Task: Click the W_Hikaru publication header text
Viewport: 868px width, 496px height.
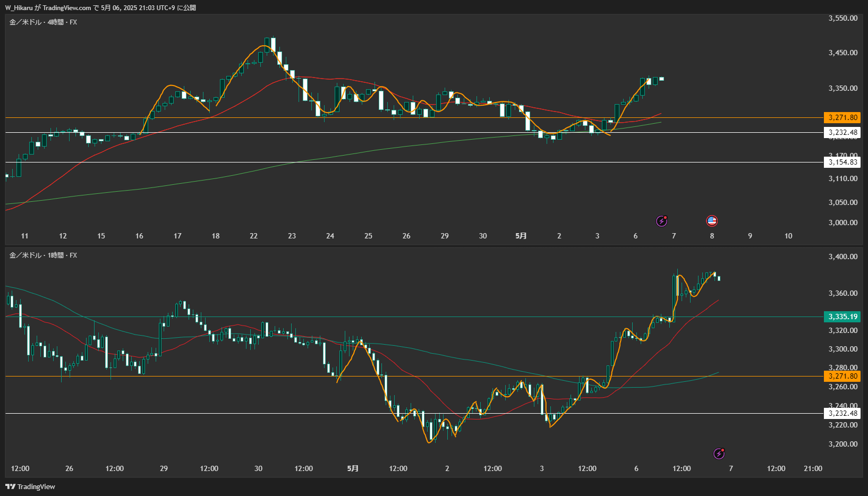Action: point(100,7)
